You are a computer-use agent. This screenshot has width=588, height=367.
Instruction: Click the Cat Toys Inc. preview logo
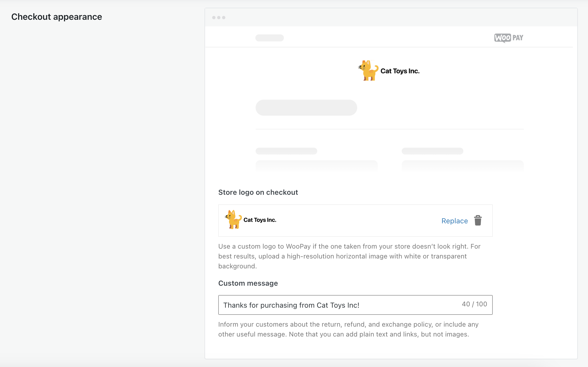tap(389, 71)
